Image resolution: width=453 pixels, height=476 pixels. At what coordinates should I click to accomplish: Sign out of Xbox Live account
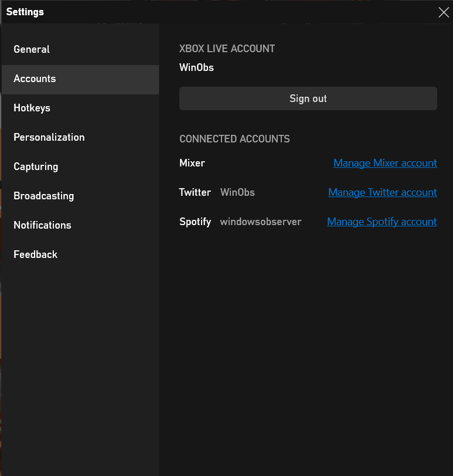pos(308,98)
